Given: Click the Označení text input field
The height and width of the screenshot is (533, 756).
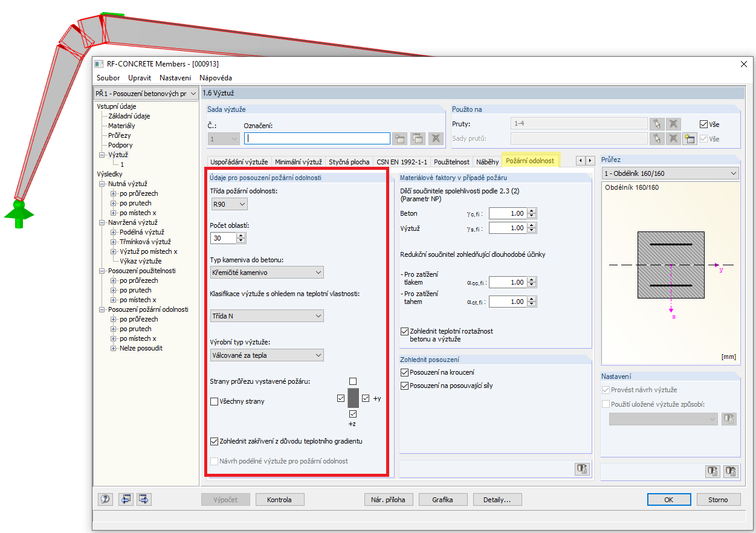Looking at the screenshot, I should pos(317,138).
